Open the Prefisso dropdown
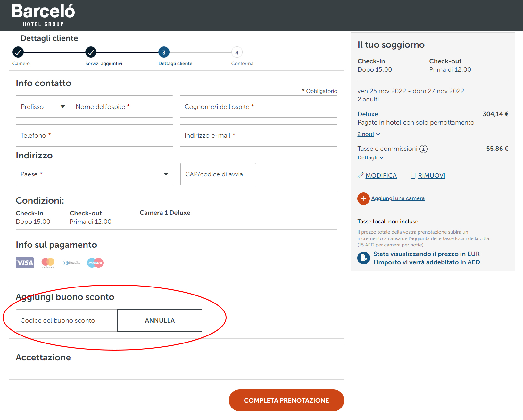Screen dimensions: 523x420 coord(43,107)
